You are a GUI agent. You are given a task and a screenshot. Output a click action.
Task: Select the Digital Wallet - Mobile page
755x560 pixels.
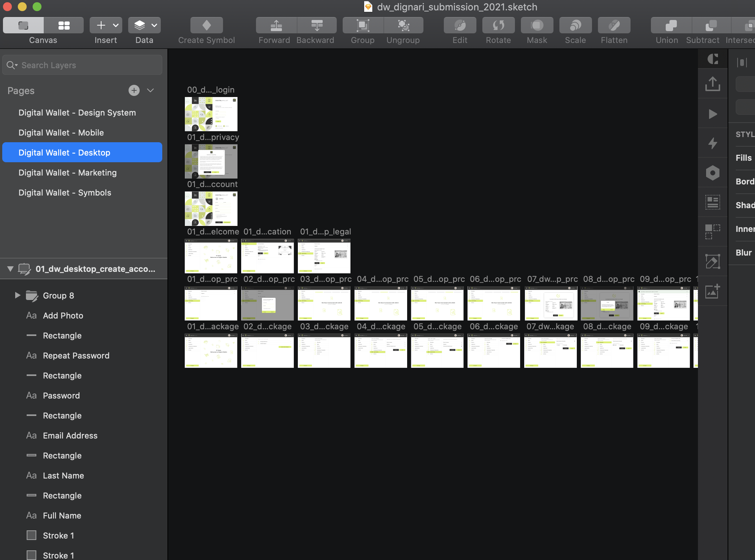point(61,133)
